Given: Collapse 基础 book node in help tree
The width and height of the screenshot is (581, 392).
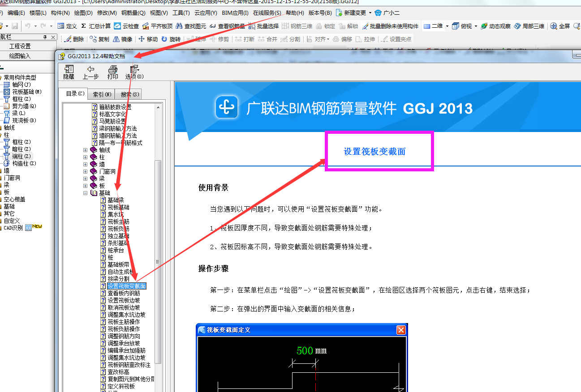Looking at the screenshot, I should coord(86,193).
